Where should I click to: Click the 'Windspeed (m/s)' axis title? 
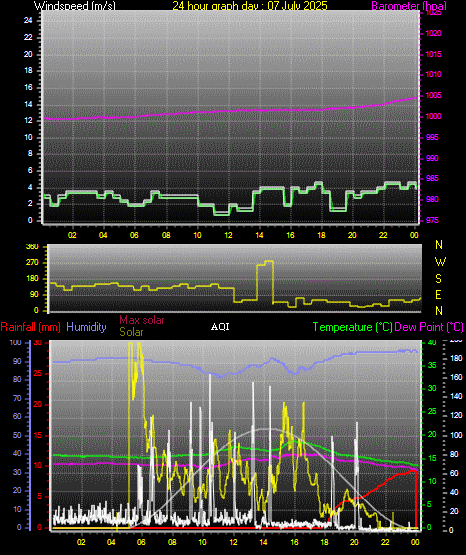coord(75,6)
